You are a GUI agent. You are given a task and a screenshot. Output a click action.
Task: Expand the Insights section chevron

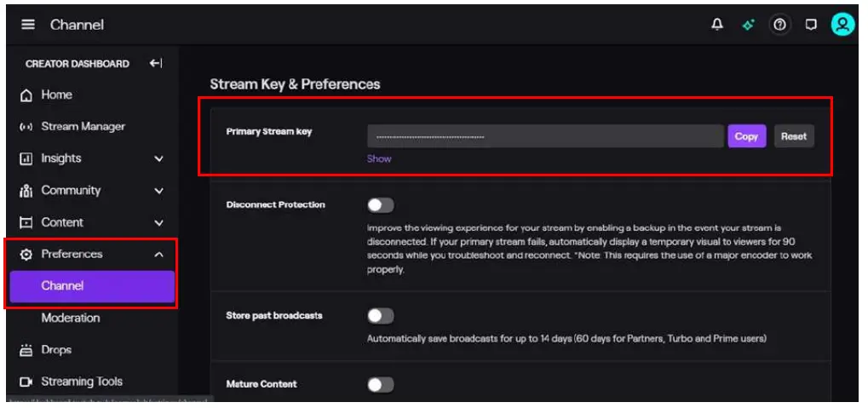(158, 158)
